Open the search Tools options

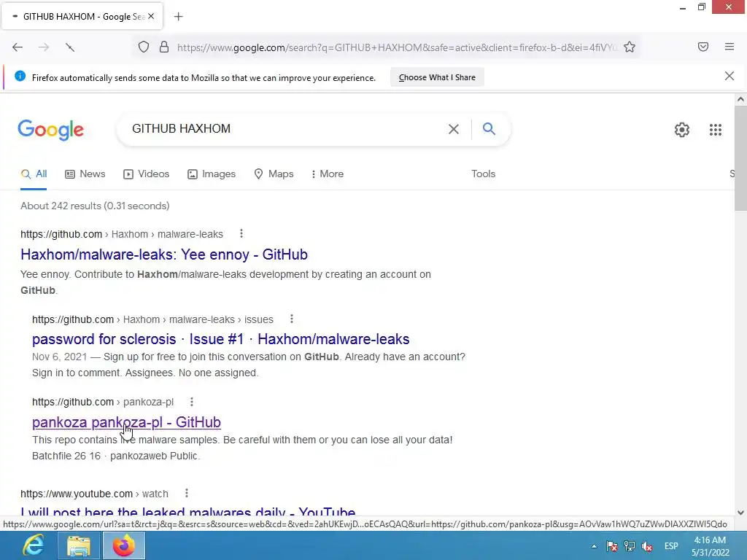483,174
